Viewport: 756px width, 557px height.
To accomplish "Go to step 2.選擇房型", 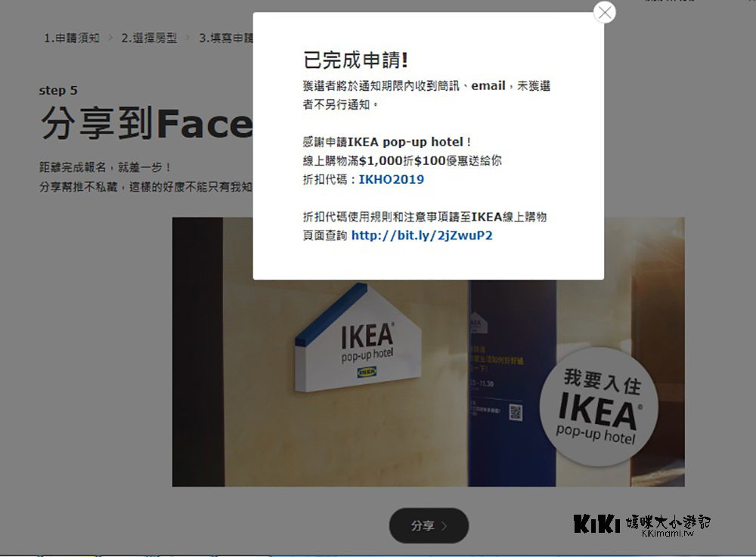I will tap(150, 38).
